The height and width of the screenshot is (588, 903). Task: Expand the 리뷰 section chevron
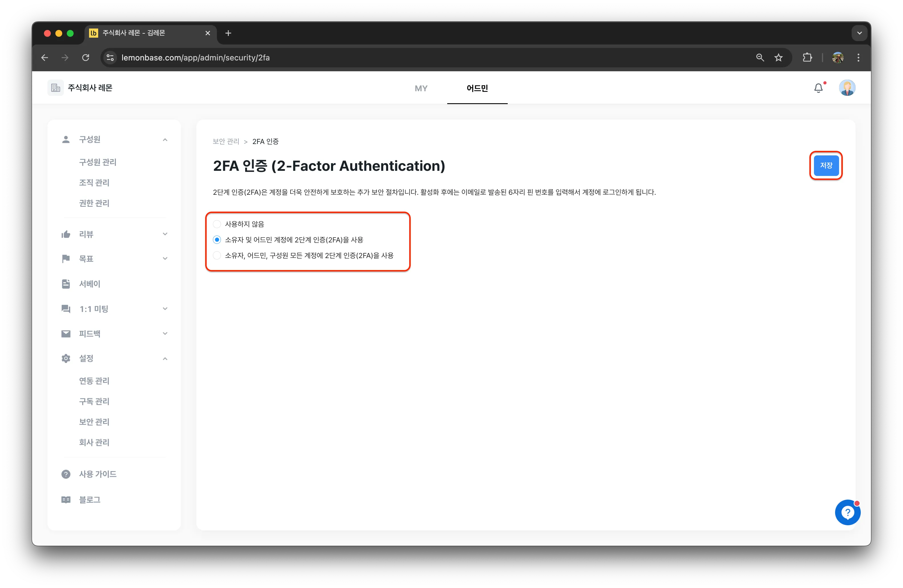coord(165,234)
